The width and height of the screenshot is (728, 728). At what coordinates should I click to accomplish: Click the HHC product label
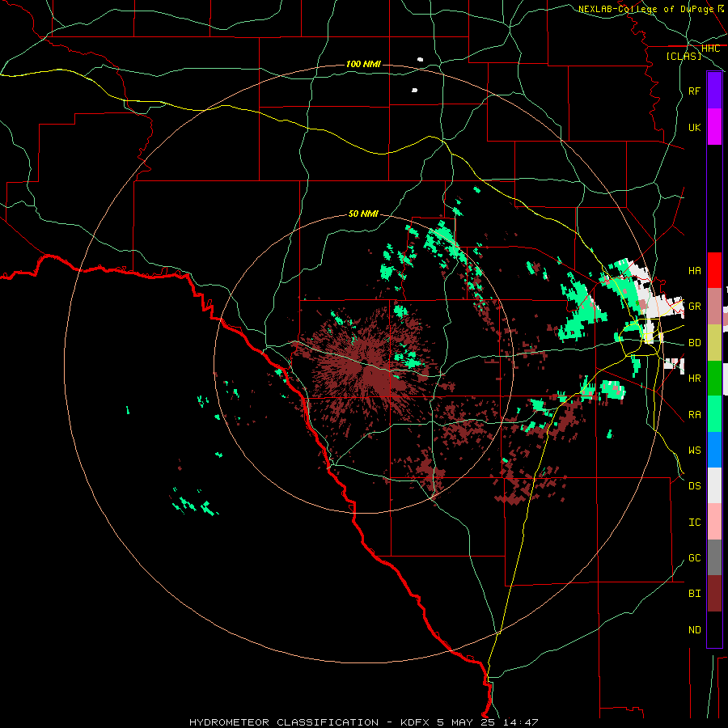coord(710,49)
